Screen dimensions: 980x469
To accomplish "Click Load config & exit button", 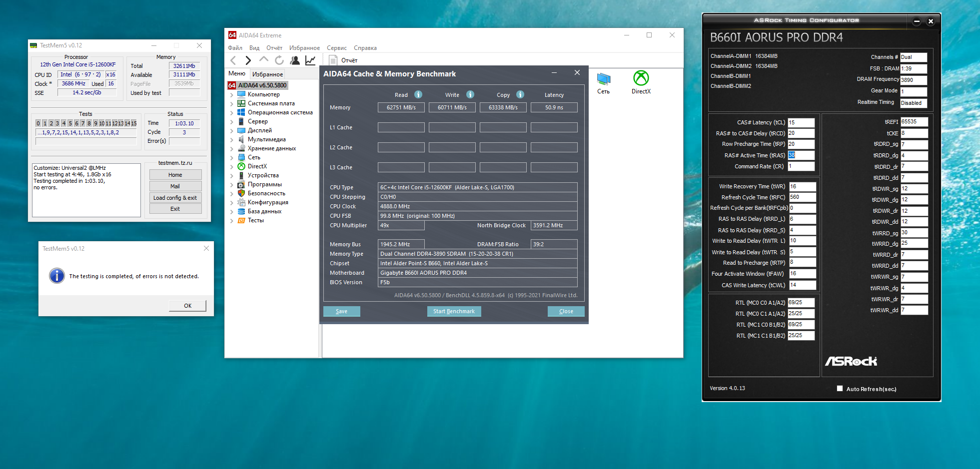I will [x=175, y=198].
